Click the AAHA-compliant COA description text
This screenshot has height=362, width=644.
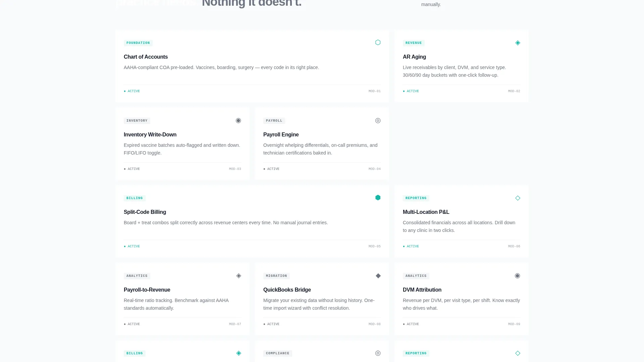point(221,67)
